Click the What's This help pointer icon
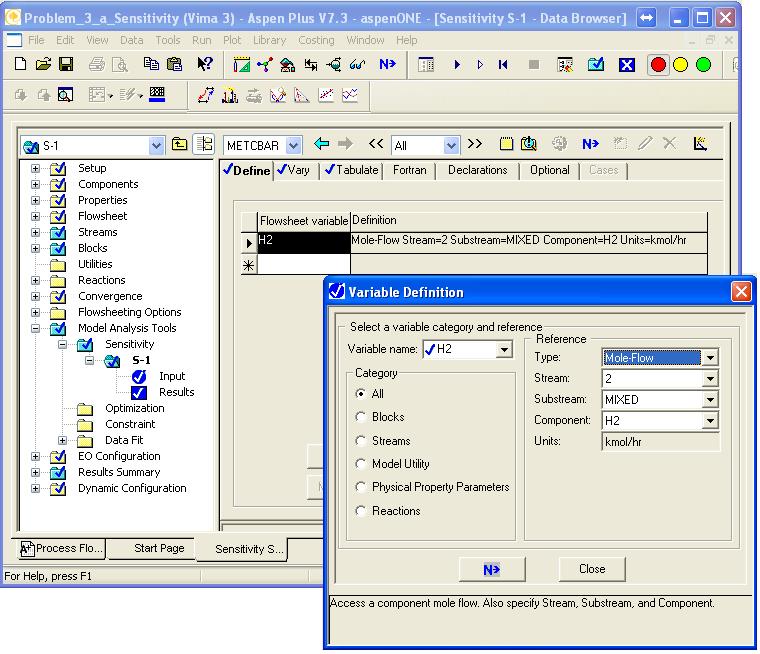The width and height of the screenshot is (760, 654). pos(205,64)
